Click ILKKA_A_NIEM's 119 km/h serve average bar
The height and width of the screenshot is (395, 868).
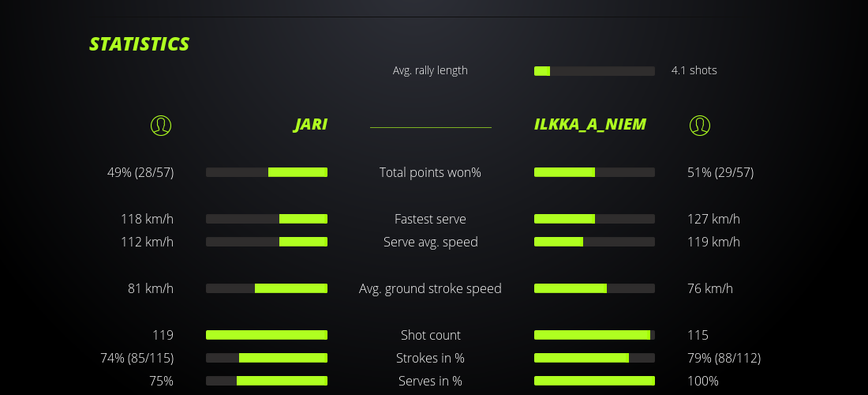[594, 242]
